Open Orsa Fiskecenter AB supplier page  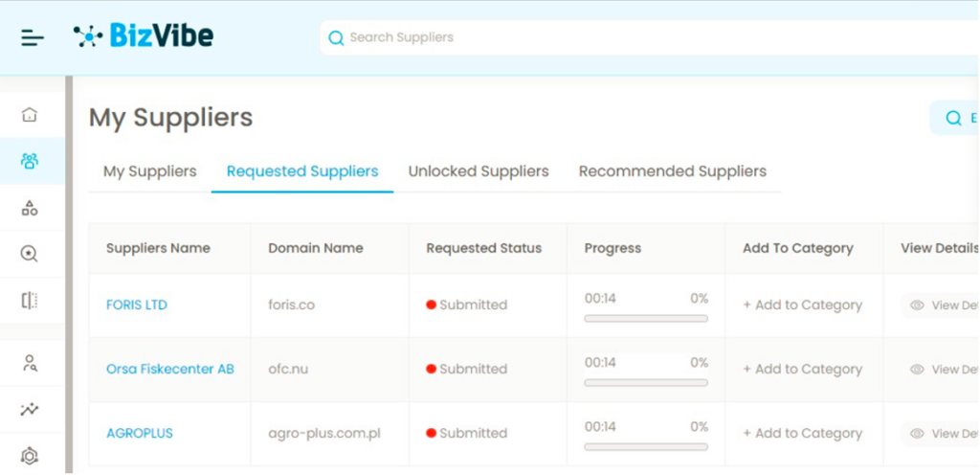(169, 369)
